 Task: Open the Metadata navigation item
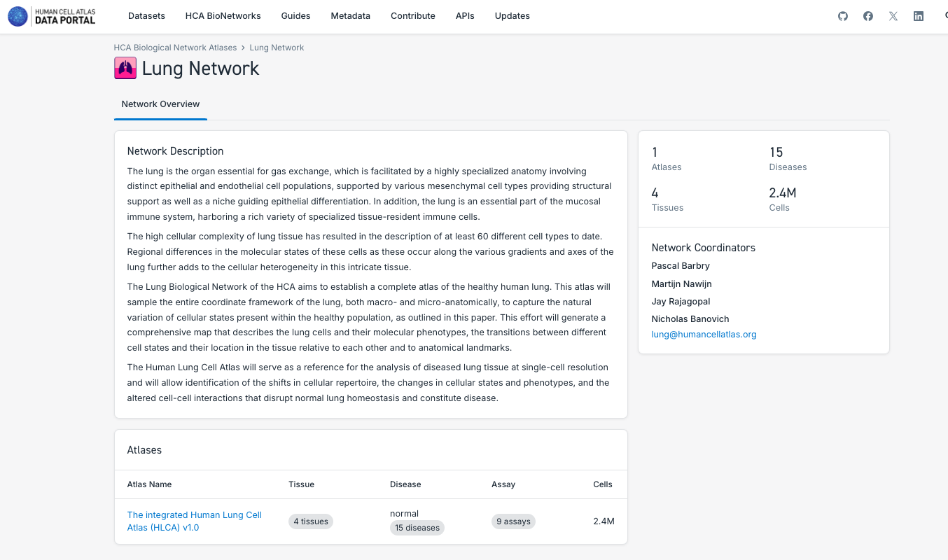(x=350, y=16)
